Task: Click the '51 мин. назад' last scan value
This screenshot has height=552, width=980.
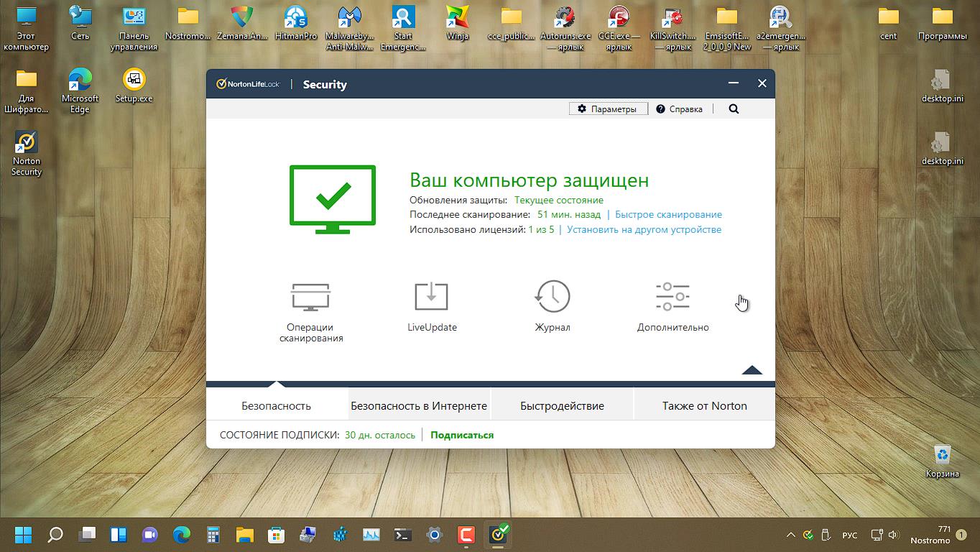Action: [x=569, y=214]
